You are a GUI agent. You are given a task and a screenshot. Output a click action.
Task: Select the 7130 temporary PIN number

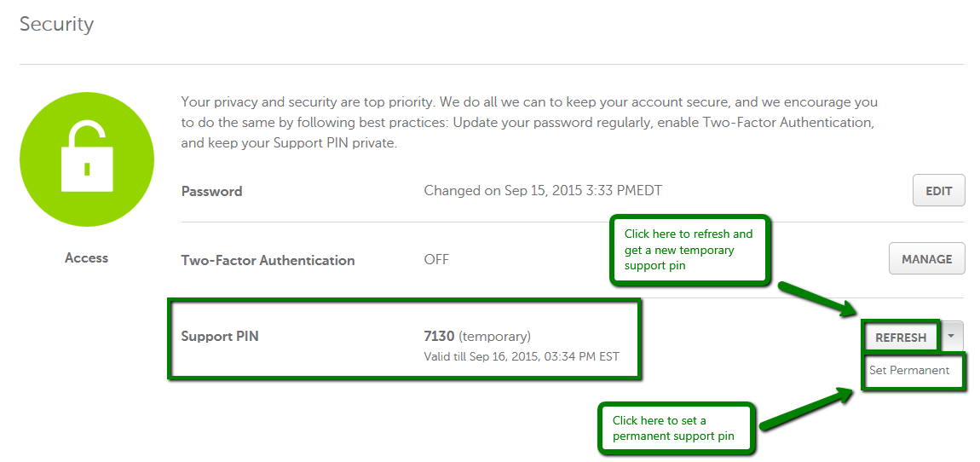(x=440, y=337)
